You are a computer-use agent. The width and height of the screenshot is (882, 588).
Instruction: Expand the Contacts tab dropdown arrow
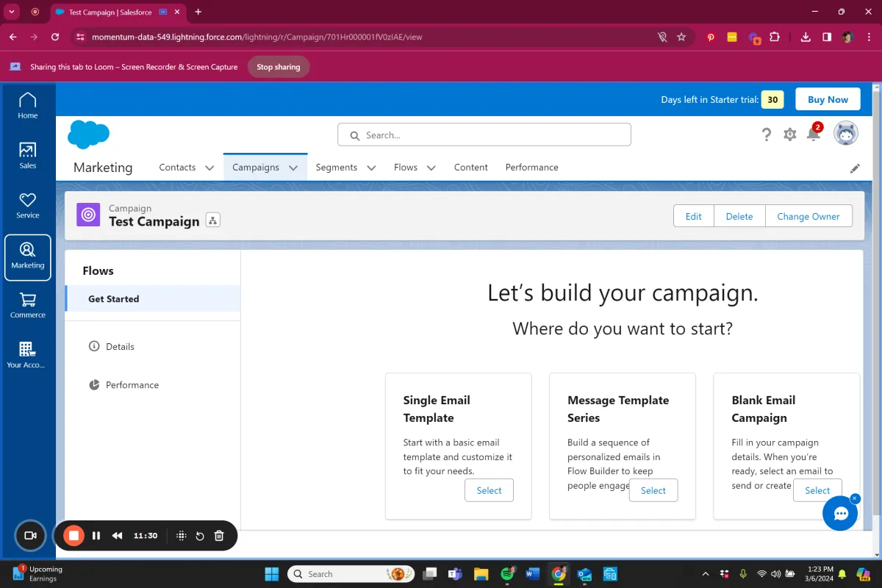[x=209, y=168]
